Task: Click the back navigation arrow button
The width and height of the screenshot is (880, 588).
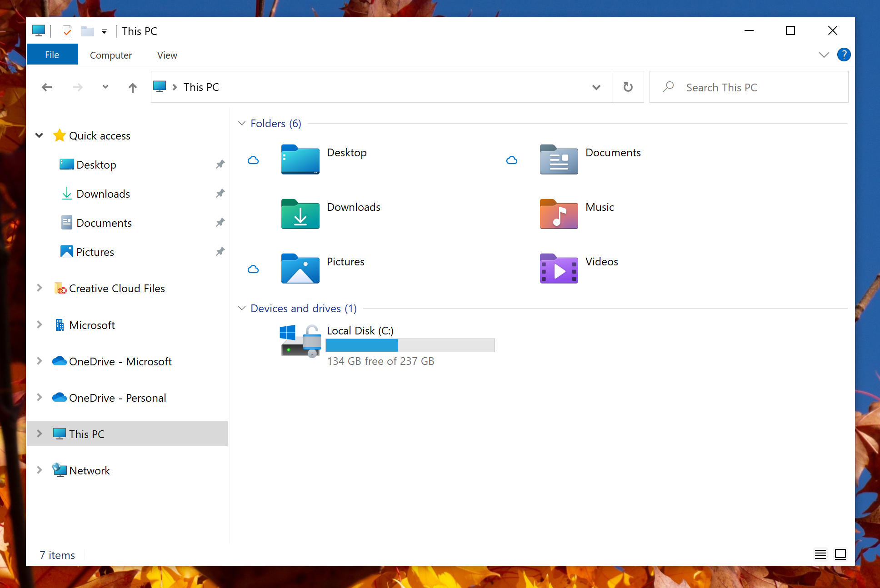Action: tap(47, 87)
